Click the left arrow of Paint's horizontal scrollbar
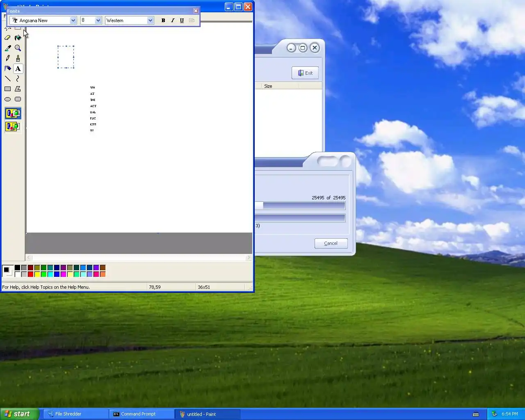Screen dimensions: 525x420 coord(29,258)
